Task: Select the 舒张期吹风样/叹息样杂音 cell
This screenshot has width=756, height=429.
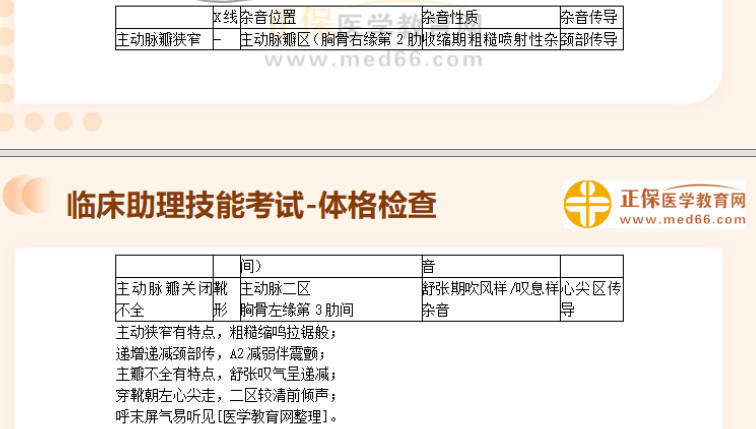Action: [x=489, y=298]
